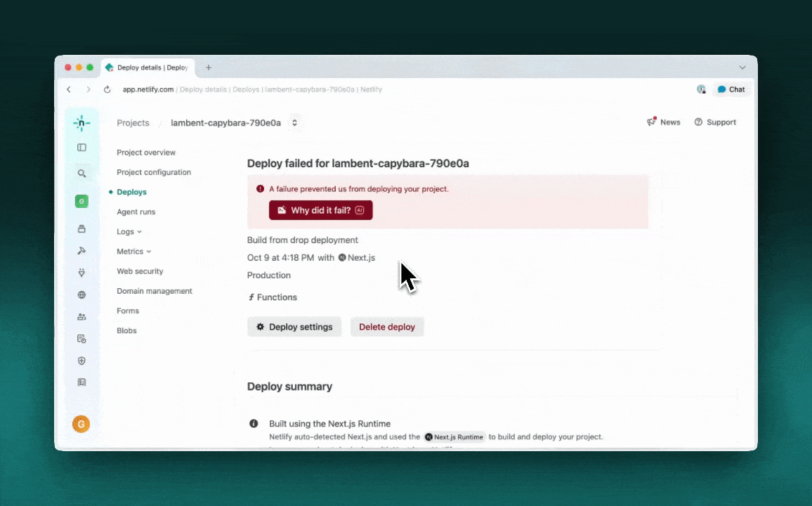
Task: Click the extension icon beside the Chat button
Action: pos(701,89)
